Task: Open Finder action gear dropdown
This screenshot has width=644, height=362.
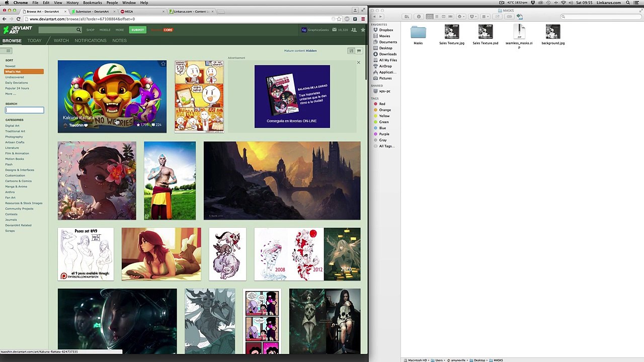Action: 460,17
